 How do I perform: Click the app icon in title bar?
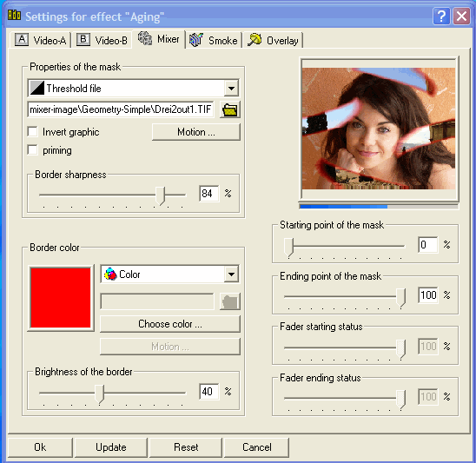14,15
